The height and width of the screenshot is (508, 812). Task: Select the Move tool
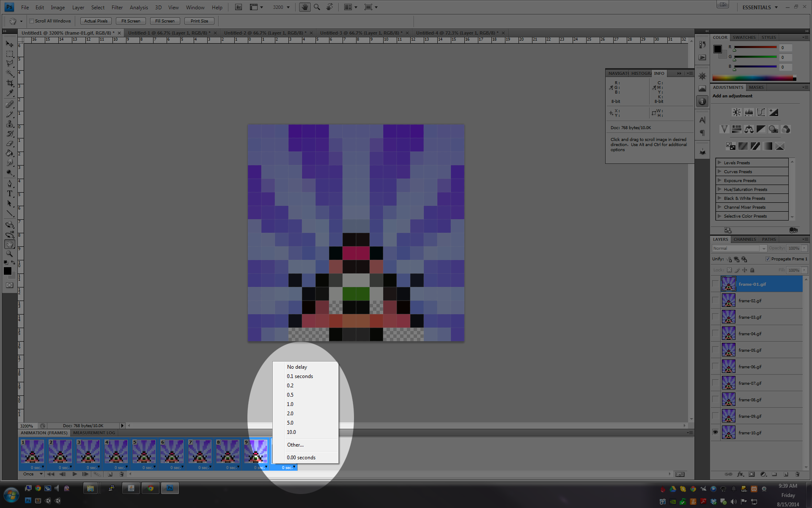pos(9,44)
